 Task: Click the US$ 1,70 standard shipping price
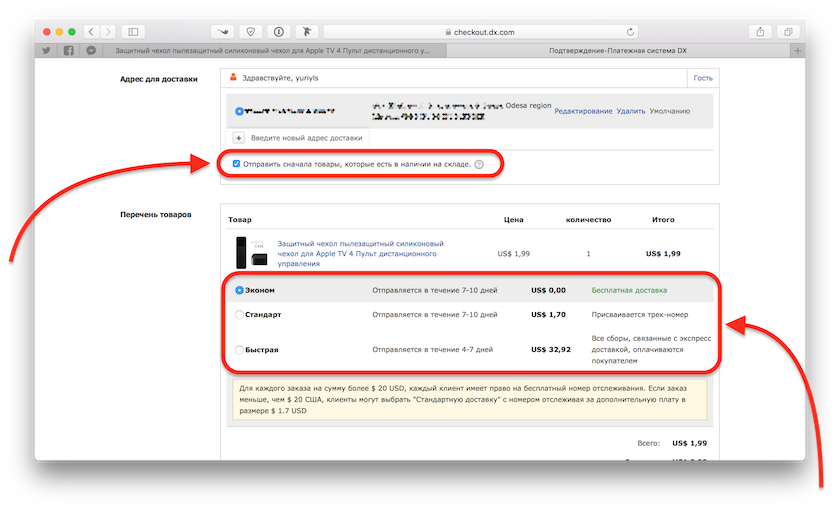click(x=548, y=314)
